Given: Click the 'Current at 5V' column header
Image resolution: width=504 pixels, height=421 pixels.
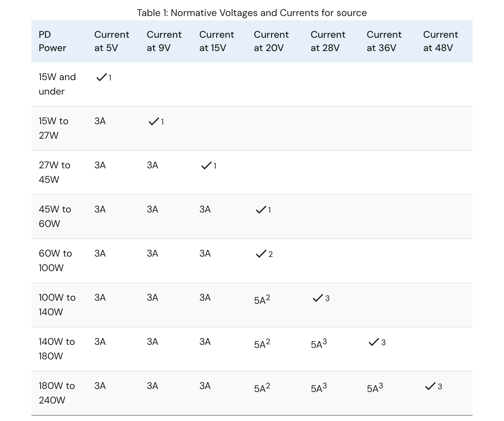Looking at the screenshot, I should click(111, 41).
